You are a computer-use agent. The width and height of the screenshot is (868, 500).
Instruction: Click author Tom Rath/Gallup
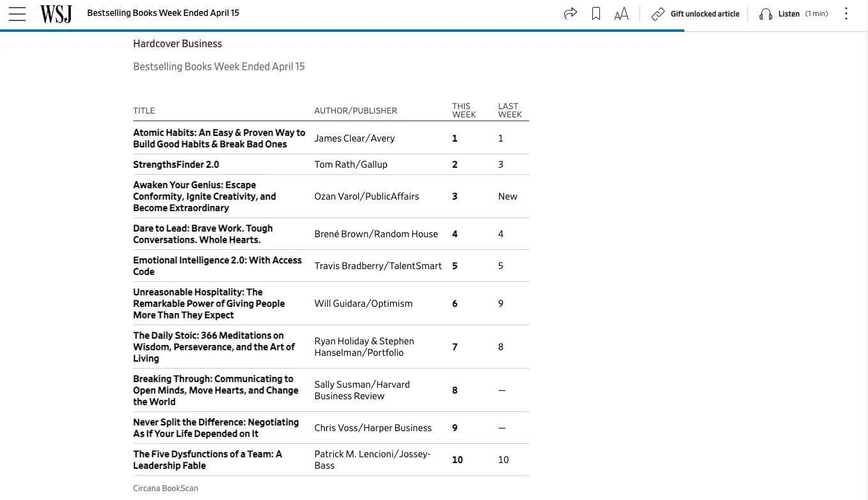(x=350, y=165)
